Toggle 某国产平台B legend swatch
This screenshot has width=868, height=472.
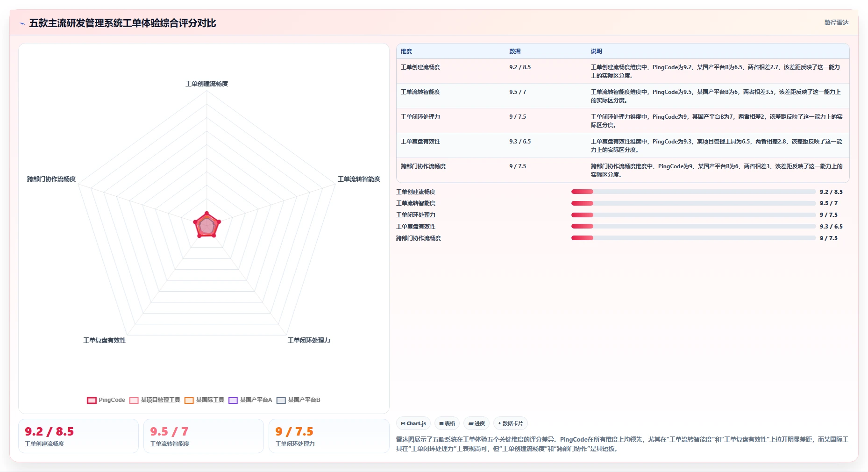coord(281,400)
